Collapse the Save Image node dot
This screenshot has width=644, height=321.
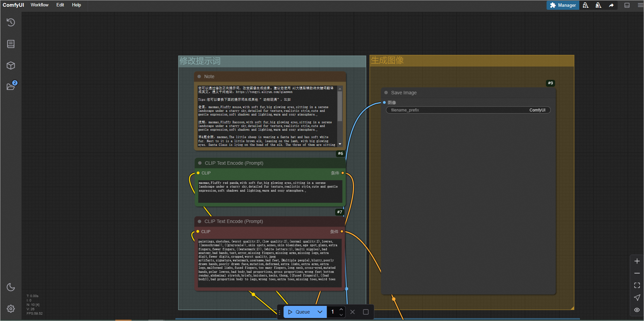click(x=386, y=93)
